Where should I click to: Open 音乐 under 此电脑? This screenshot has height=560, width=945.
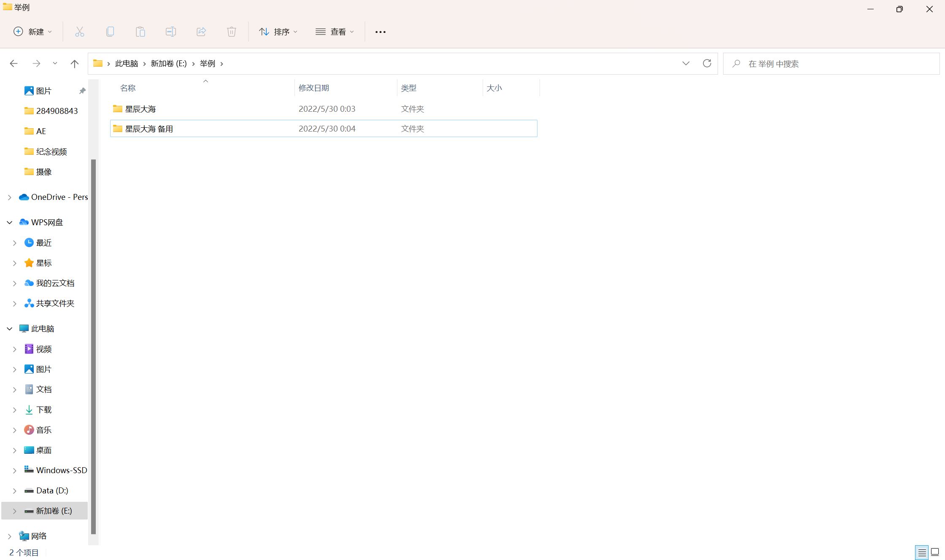(x=38, y=430)
